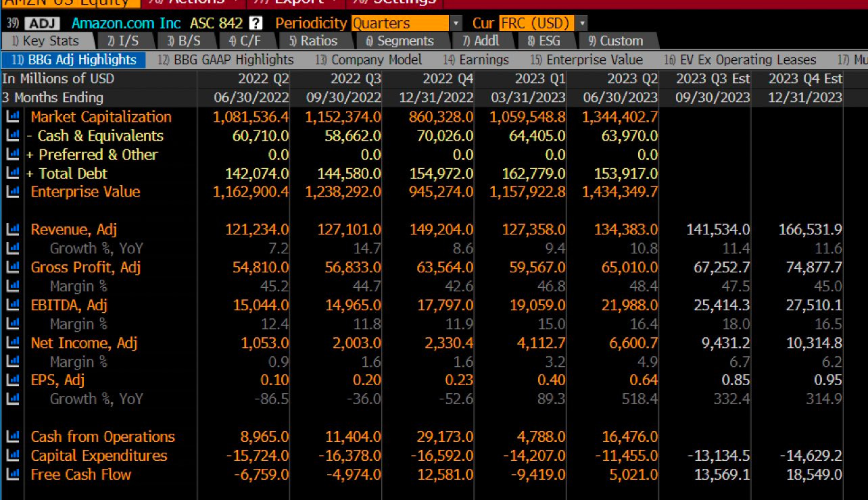
Task: Open chart icon for Revenue, Adj row
Action: 12,230
